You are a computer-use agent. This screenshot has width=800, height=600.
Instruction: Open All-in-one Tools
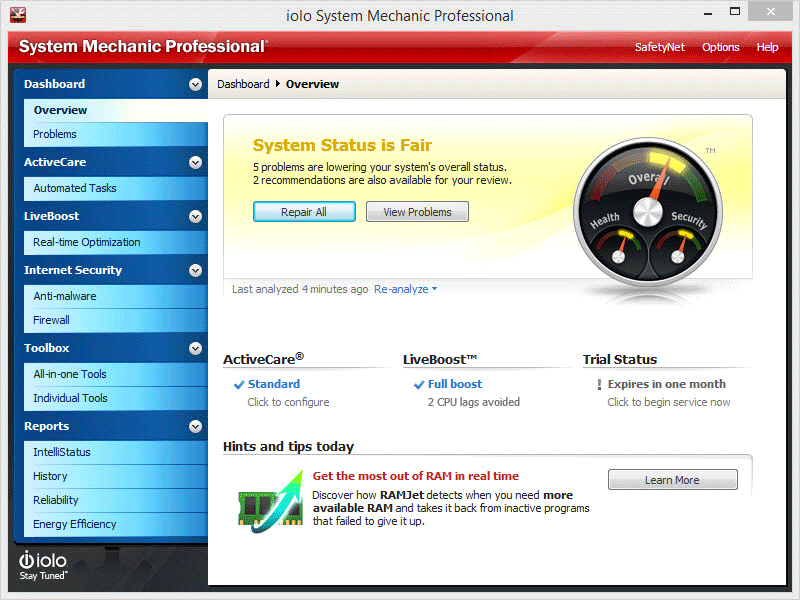[x=116, y=374]
